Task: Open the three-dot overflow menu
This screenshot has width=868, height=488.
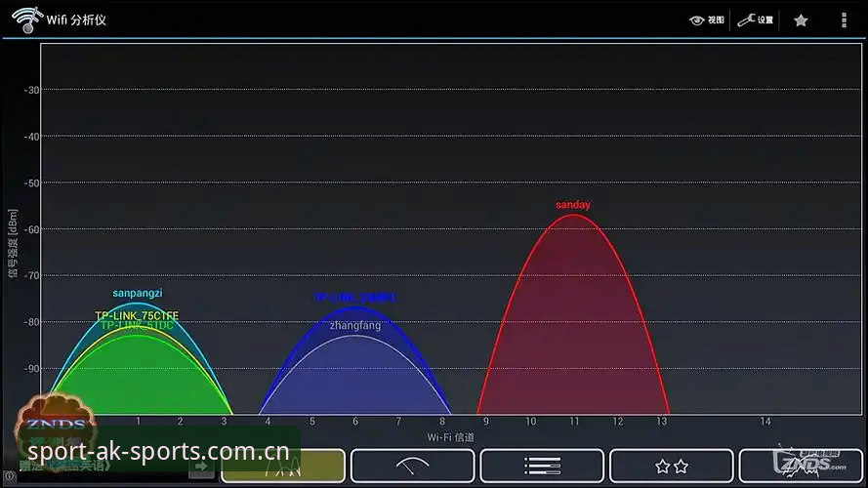Action: point(844,20)
